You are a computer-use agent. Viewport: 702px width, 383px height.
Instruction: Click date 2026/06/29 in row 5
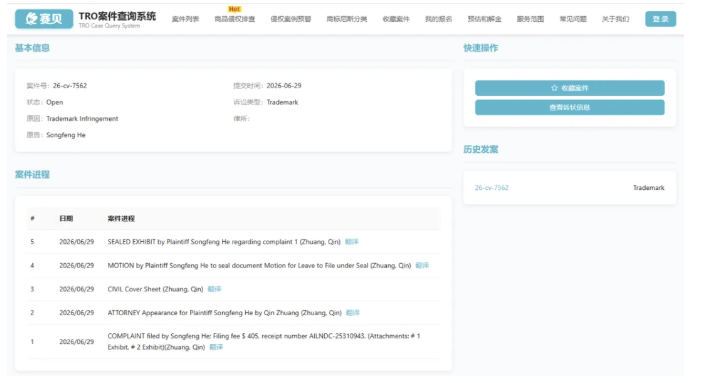[x=77, y=242]
